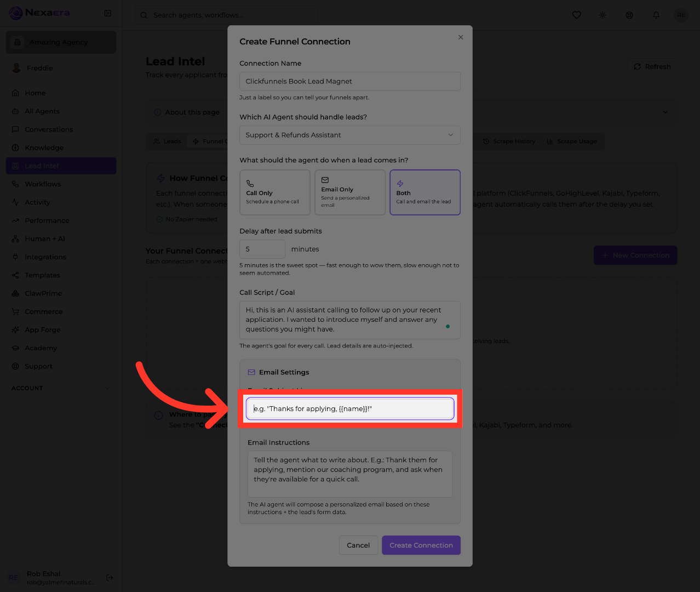
Task: Go to the Performance section
Action: point(61,220)
